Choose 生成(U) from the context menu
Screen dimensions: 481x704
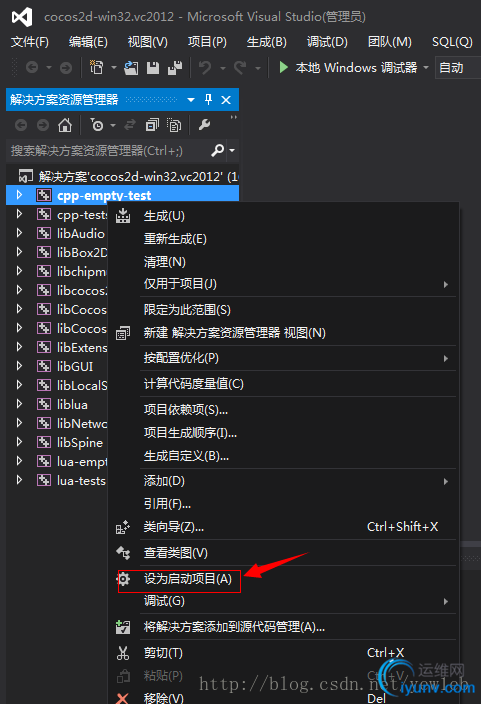pos(284,216)
